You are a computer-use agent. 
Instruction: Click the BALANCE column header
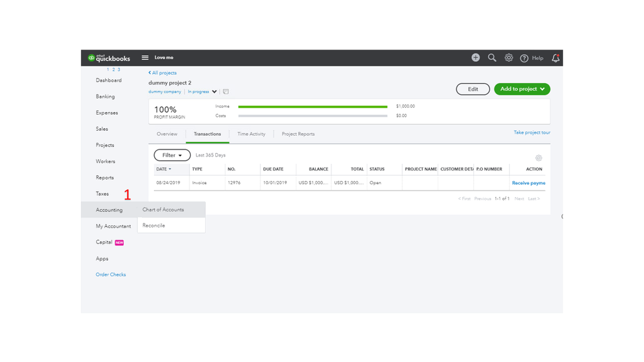click(318, 169)
